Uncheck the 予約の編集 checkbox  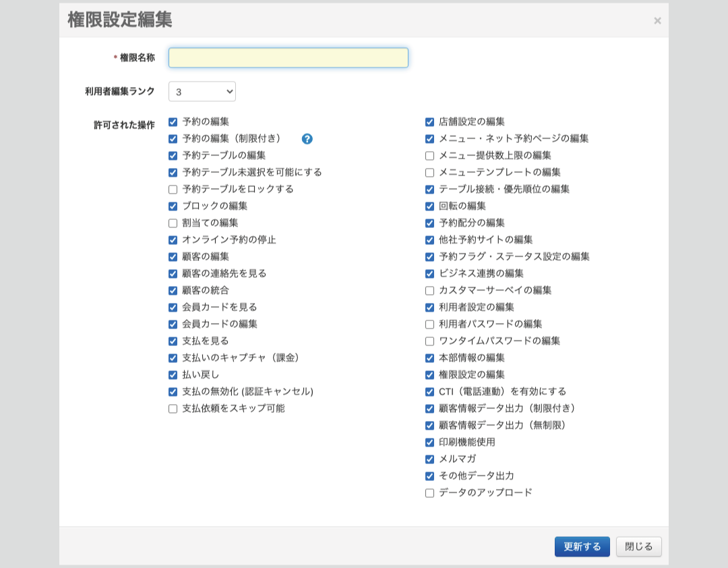point(173,122)
